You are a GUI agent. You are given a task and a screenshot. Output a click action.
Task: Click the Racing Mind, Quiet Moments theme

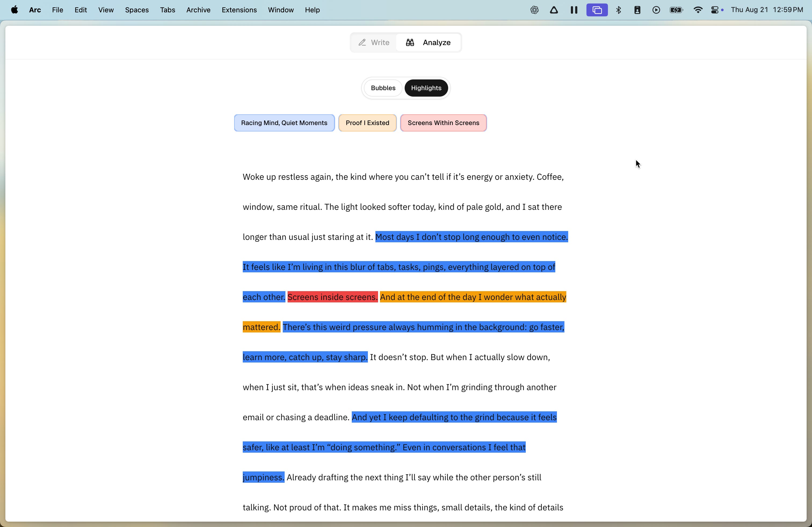[284, 123]
